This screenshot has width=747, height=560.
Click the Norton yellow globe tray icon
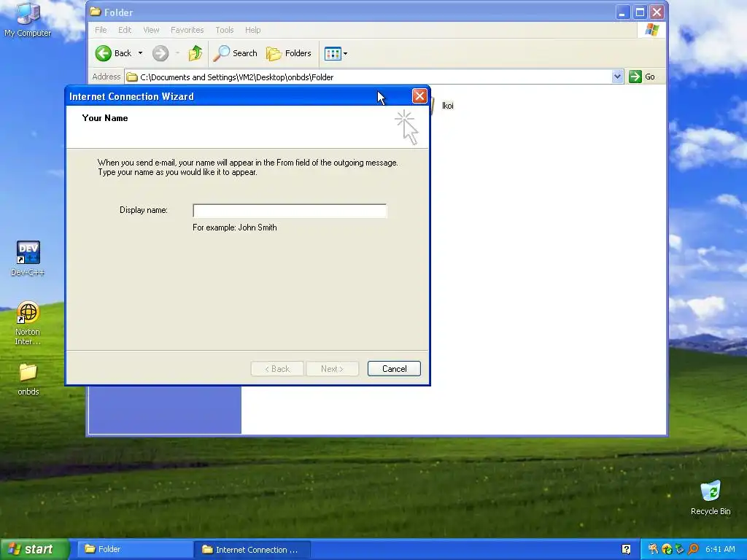(x=667, y=549)
